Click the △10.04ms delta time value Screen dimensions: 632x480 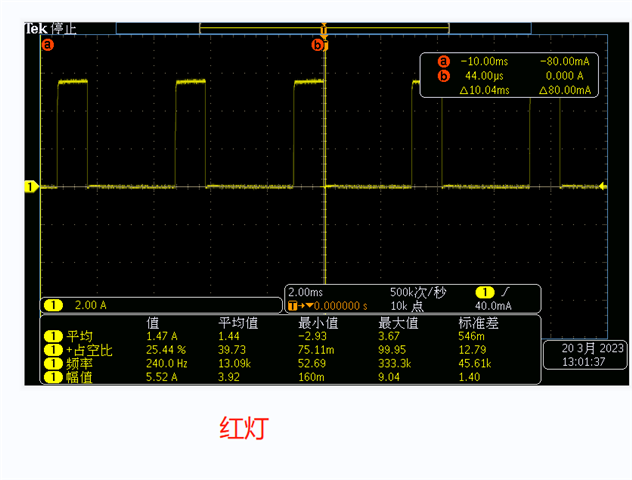[x=484, y=90]
